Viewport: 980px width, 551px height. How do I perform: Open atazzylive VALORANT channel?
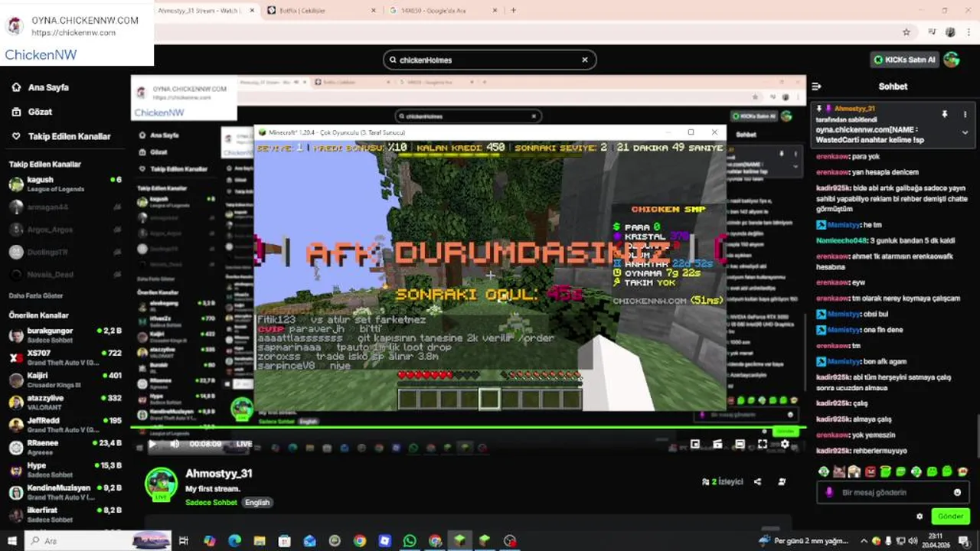click(x=65, y=403)
